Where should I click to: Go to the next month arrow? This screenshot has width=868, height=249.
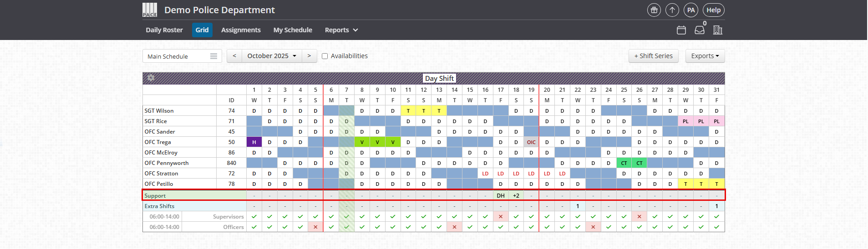[x=309, y=56]
